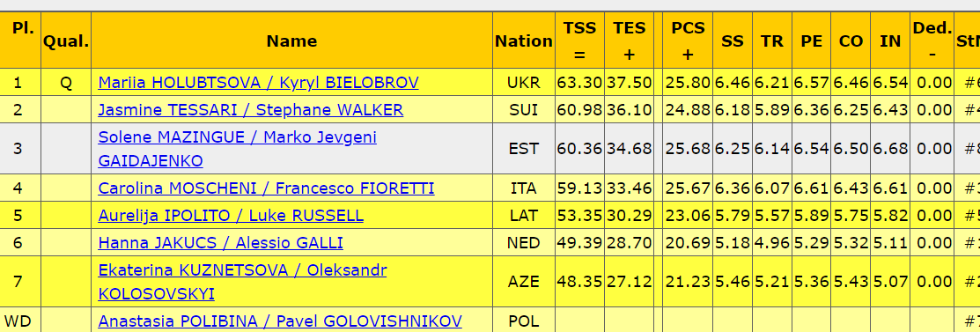The image size is (980, 332).
Task: Click the PCS column header
Action: (x=688, y=41)
